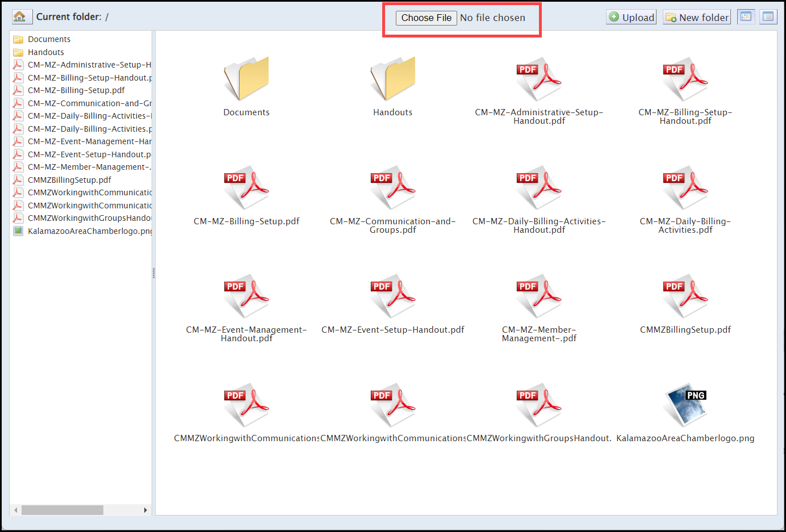Select Documents in the left tree

[49, 39]
